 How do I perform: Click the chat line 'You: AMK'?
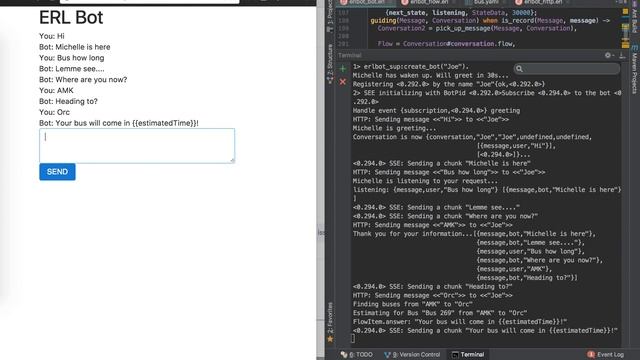(x=56, y=91)
